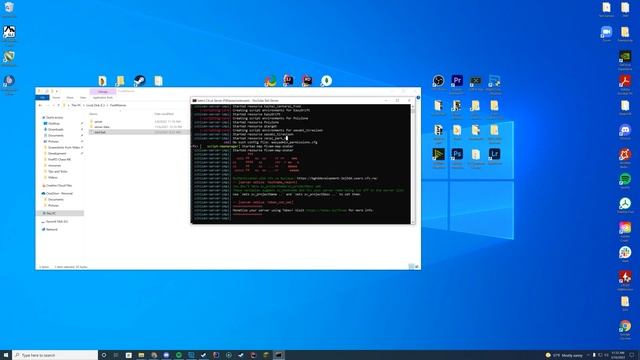This screenshot has width=640, height=360.
Task: Open the Home ribbon tab
Action: pos(56,98)
